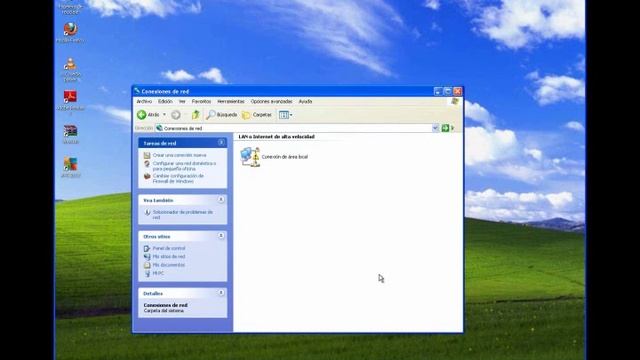The image size is (640, 360).
Task: Select the colorful shortcut icon at bottom of desktop
Action: (x=70, y=167)
